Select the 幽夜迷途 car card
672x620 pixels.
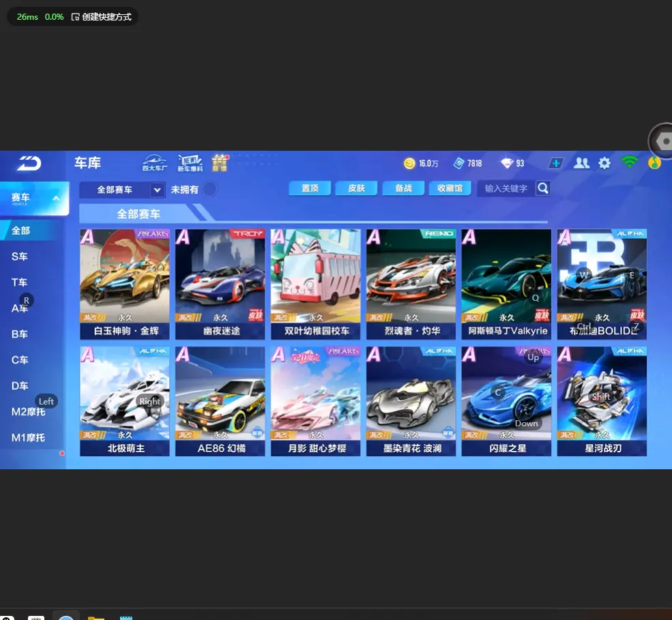[x=220, y=284]
